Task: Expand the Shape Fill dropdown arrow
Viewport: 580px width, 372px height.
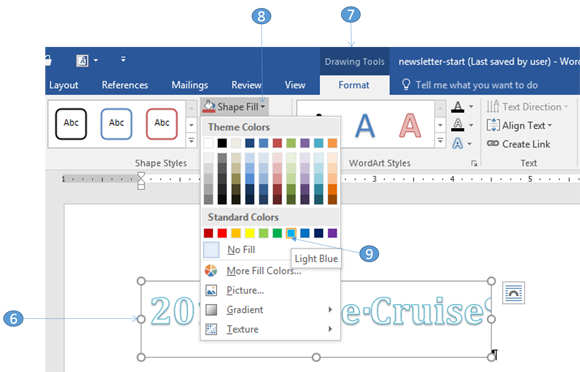Action: coord(263,107)
